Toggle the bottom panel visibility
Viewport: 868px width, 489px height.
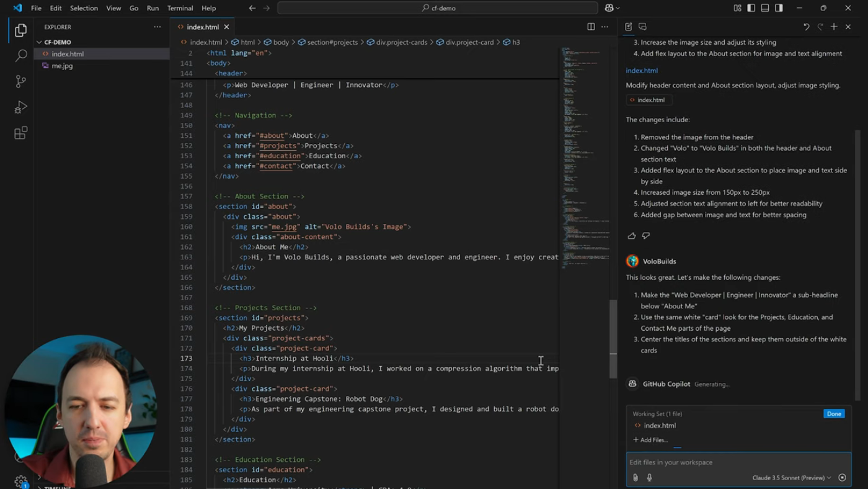(x=765, y=8)
